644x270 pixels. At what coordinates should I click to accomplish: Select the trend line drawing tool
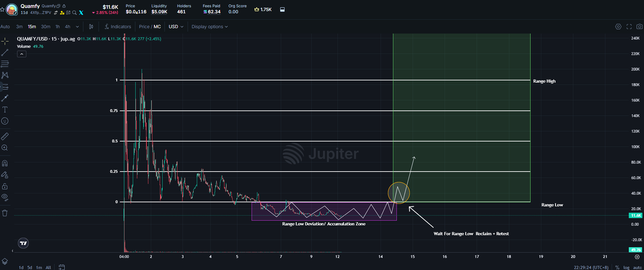click(5, 52)
